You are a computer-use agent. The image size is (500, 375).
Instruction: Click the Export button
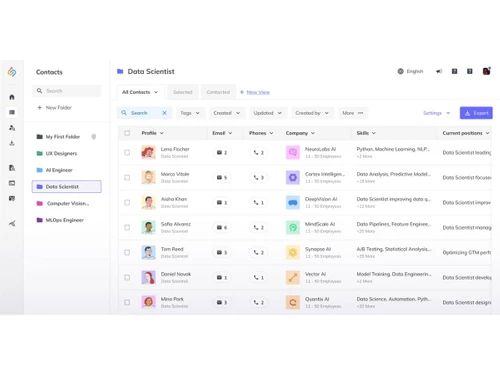476,113
